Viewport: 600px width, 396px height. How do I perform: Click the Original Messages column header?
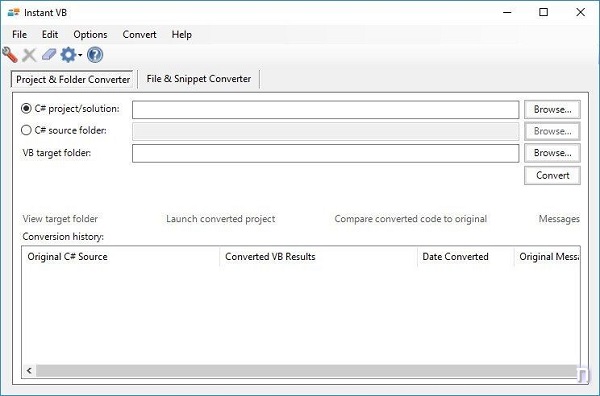(x=547, y=257)
